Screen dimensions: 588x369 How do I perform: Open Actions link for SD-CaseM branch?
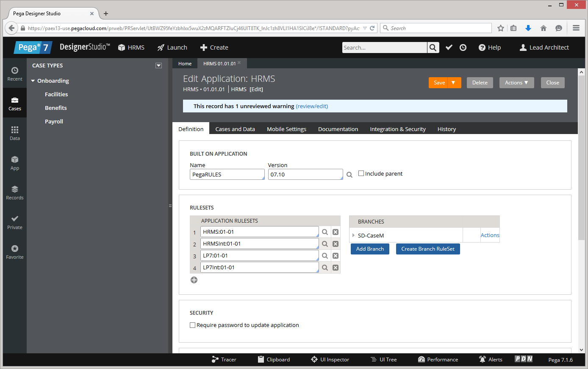click(x=490, y=235)
